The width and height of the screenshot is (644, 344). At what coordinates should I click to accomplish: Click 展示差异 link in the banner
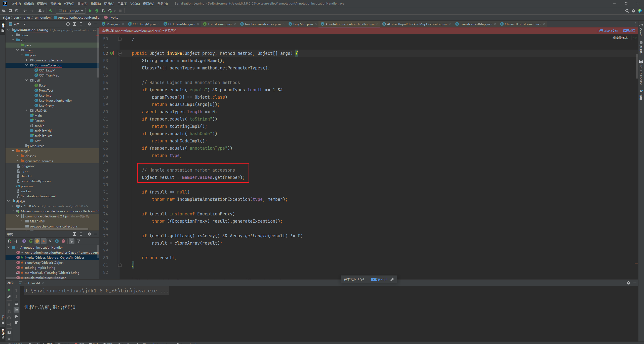click(x=629, y=31)
